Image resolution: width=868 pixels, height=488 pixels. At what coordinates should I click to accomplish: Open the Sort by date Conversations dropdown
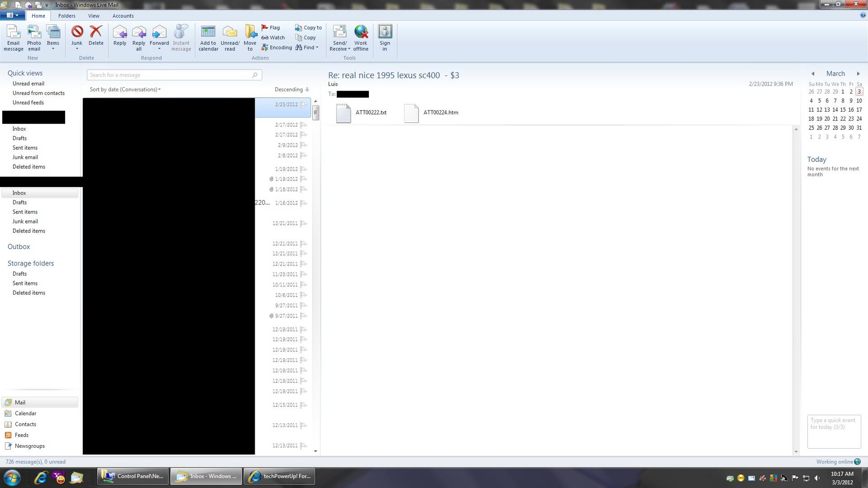point(125,89)
